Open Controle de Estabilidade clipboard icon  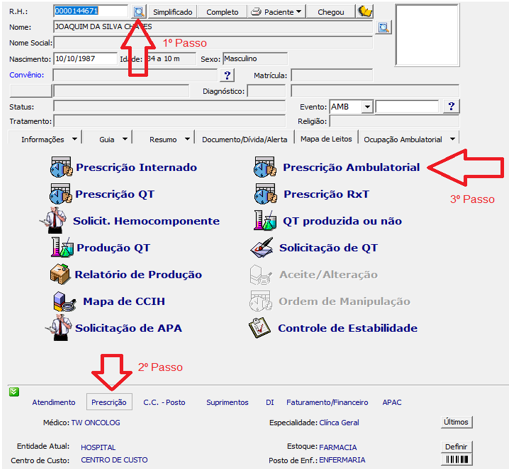[259, 328]
